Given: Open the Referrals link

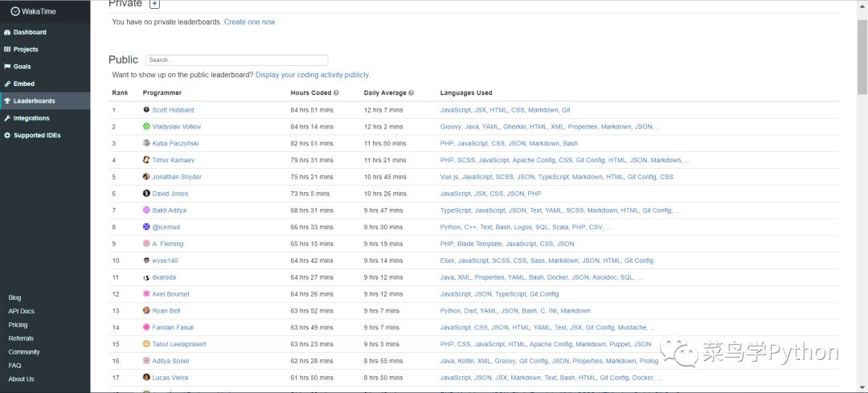Looking at the screenshot, I should point(21,338).
